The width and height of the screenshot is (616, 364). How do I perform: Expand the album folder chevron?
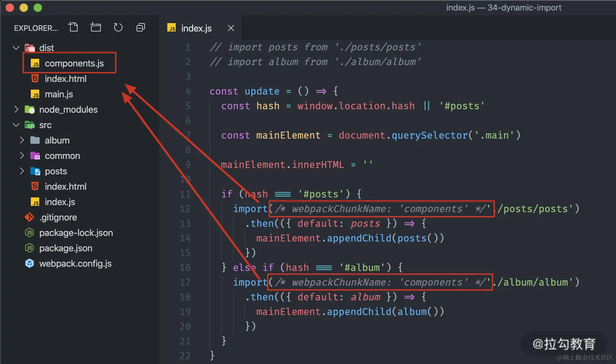tap(22, 140)
